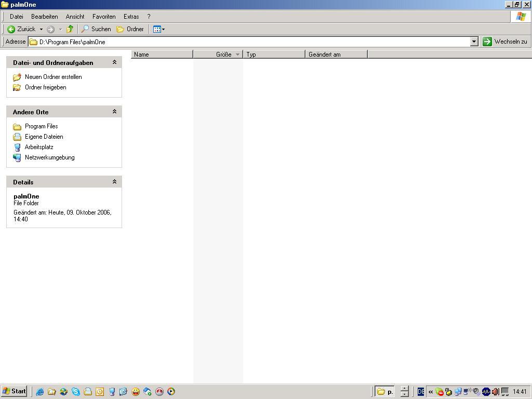Click the DE language indicator
Viewport: 532px width, 399px height.
(421, 392)
